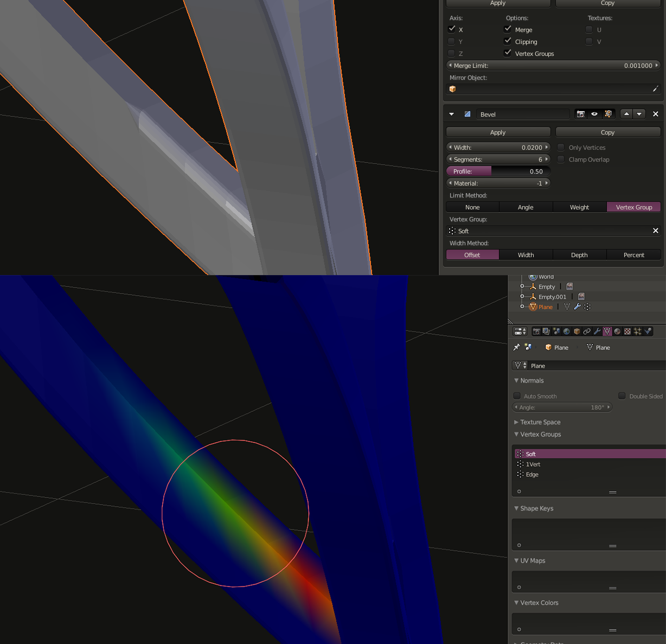Image resolution: width=666 pixels, height=644 pixels.
Task: Open the Texture properties tab (checker icon)
Action: (627, 331)
